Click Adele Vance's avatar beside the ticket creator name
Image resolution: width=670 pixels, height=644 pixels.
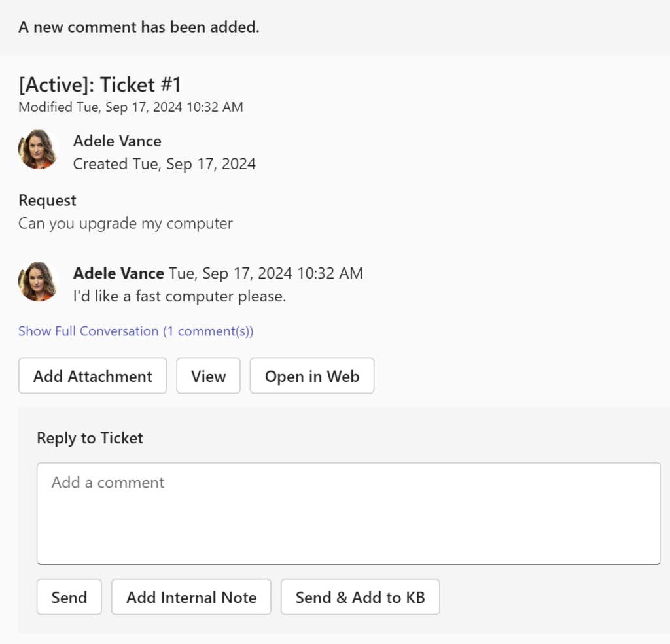38,150
